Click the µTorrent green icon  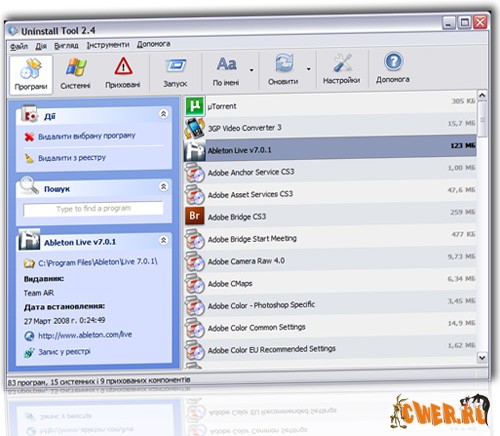[195, 106]
